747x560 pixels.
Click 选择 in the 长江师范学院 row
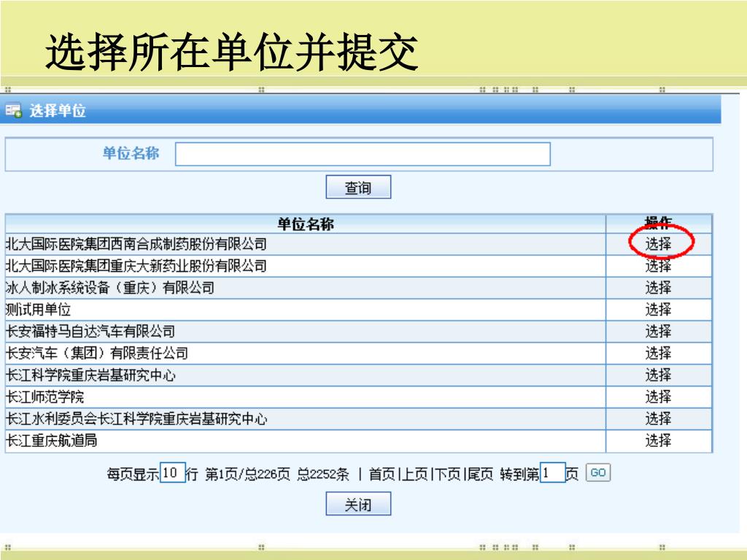coord(659,397)
